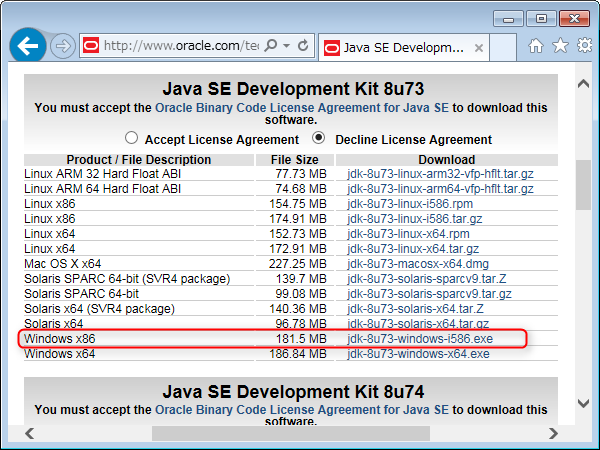
Task: Click the vertical scrollbar up arrow
Action: [x=584, y=83]
